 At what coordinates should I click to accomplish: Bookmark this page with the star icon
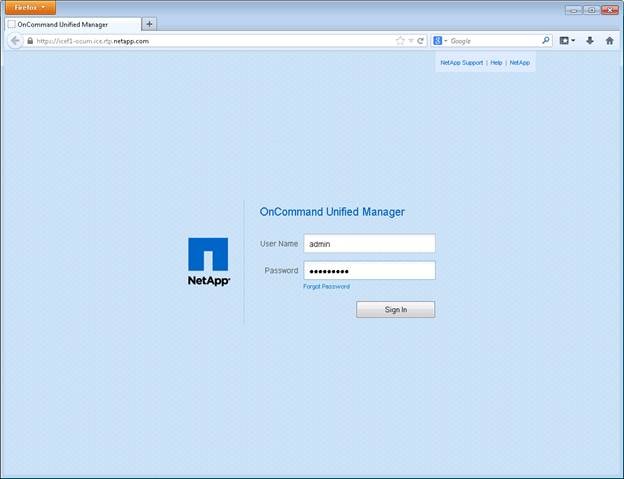tap(400, 41)
